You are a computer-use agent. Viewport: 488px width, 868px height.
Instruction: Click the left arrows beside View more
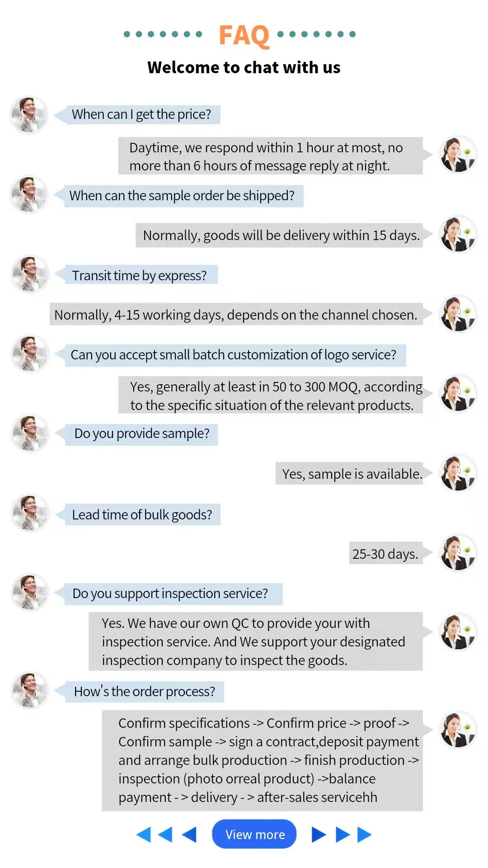click(166, 835)
